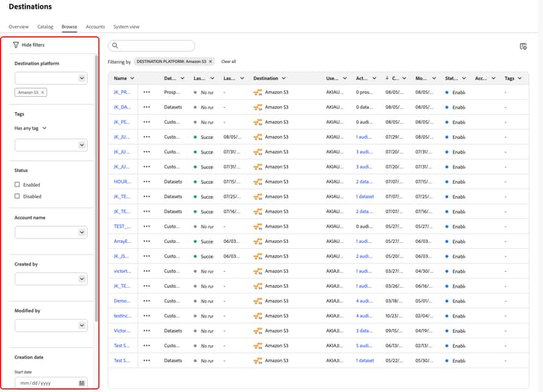Open more actions for JK_JS row
This screenshot has height=392, width=543.
pos(147,256)
